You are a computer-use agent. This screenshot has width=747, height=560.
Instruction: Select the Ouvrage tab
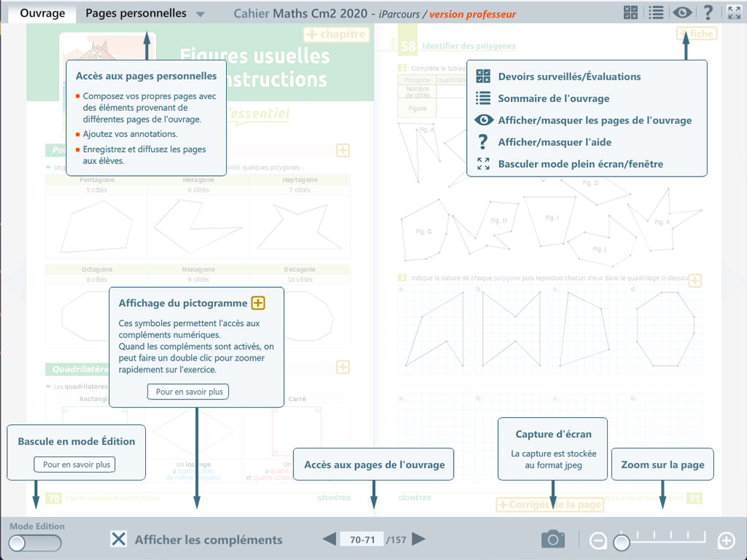tap(42, 13)
